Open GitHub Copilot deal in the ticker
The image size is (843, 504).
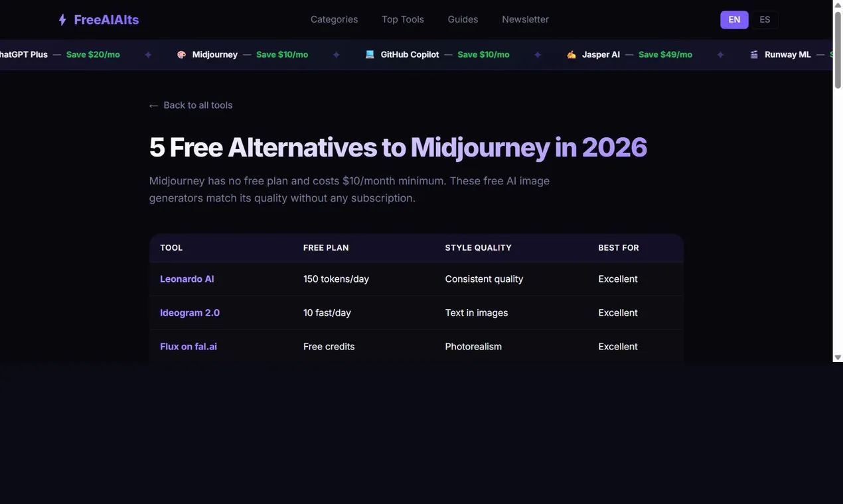coord(410,54)
